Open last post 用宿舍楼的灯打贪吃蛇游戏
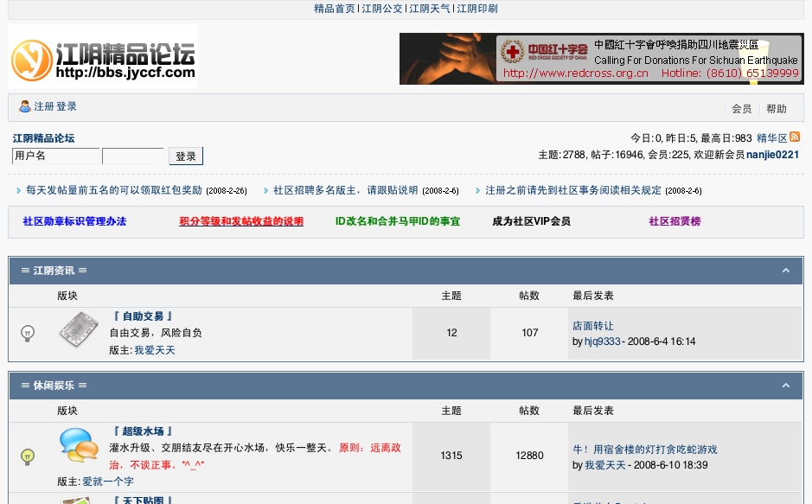812x504 pixels. click(645, 450)
